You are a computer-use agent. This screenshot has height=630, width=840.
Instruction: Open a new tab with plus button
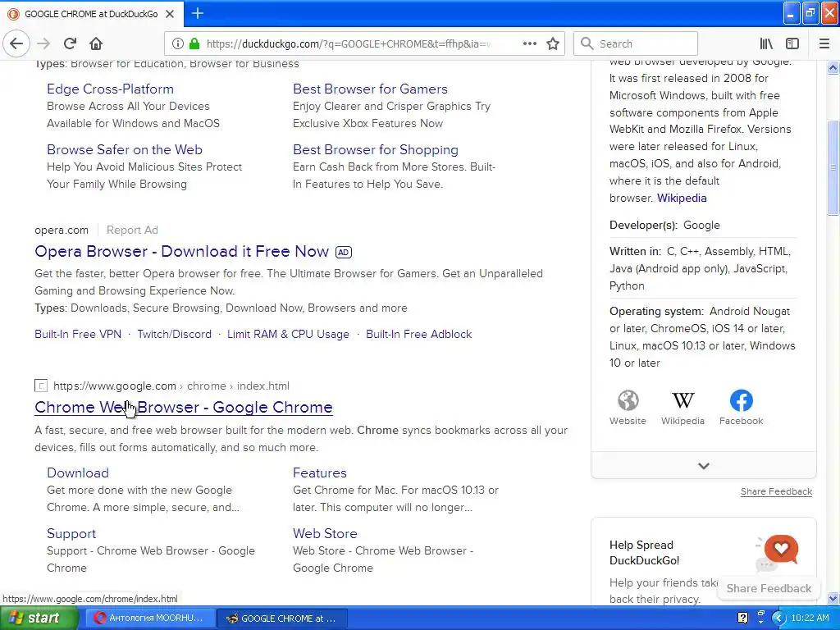[198, 13]
